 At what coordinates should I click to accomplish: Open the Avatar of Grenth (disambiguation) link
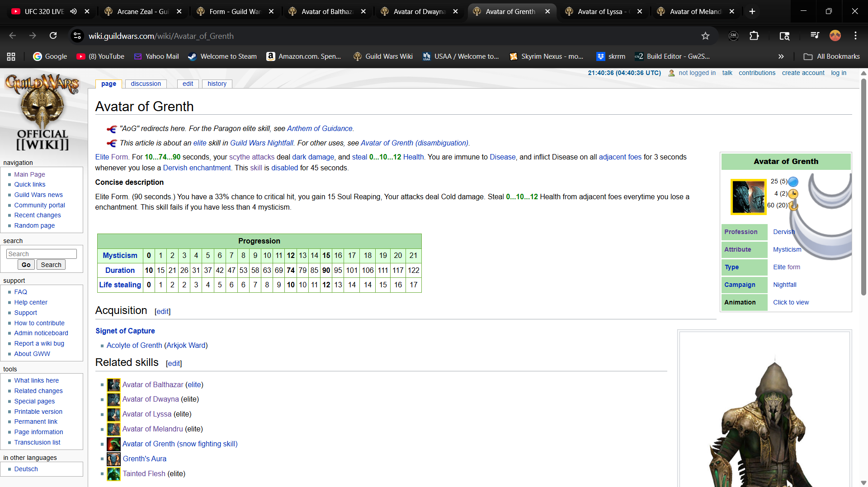click(x=415, y=143)
